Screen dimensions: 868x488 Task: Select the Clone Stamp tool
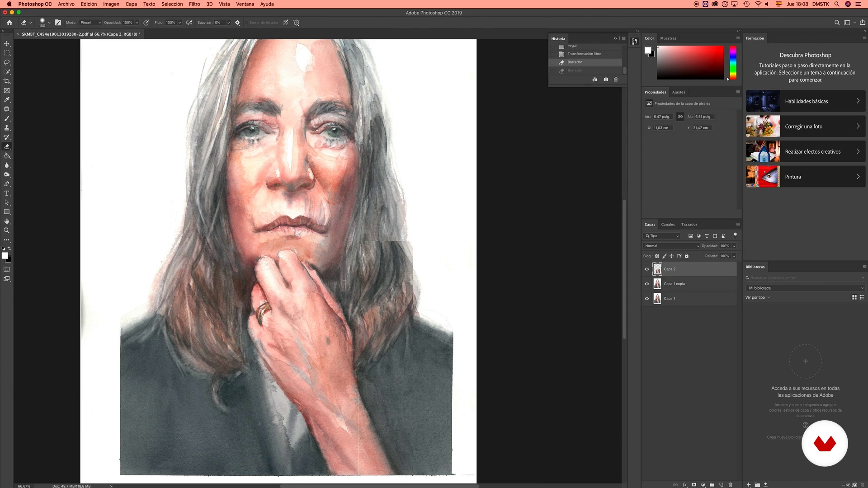click(7, 128)
